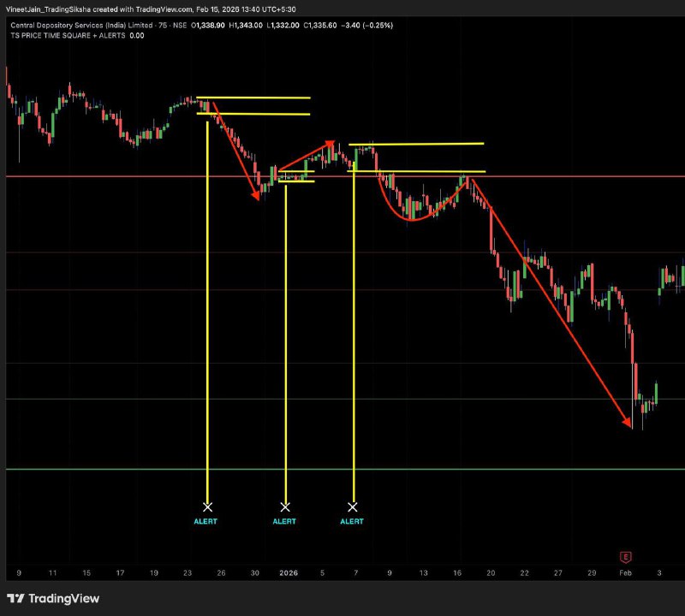Image resolution: width=685 pixels, height=616 pixels.
Task: Click the ALERT text under the leftmost marker
Action: 205,521
